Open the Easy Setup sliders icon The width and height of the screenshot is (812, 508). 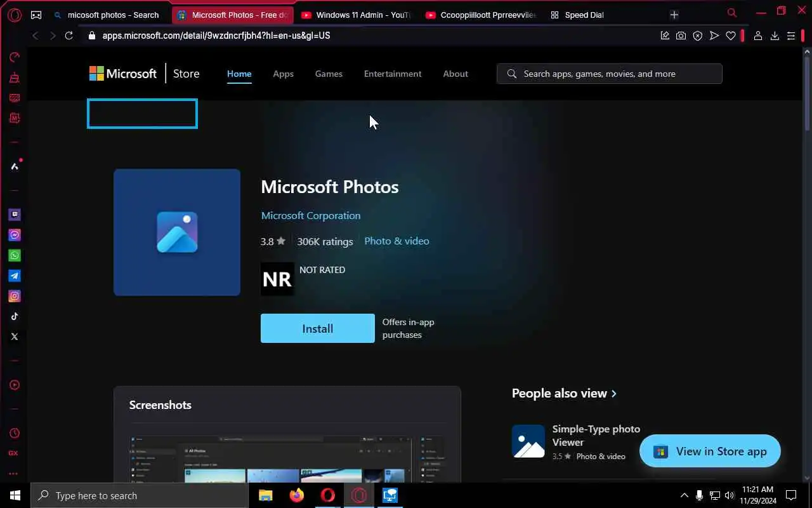(x=791, y=36)
